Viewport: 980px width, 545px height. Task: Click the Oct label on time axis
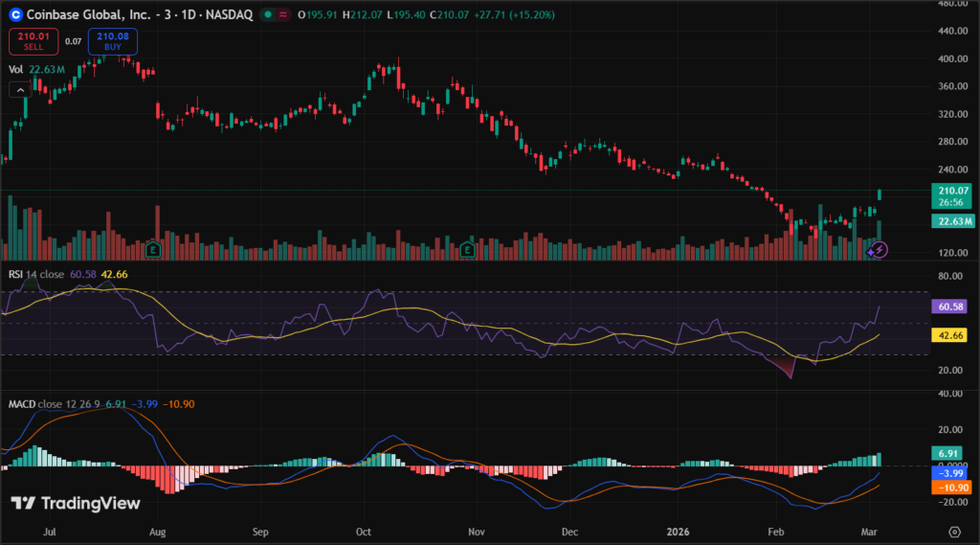click(363, 531)
